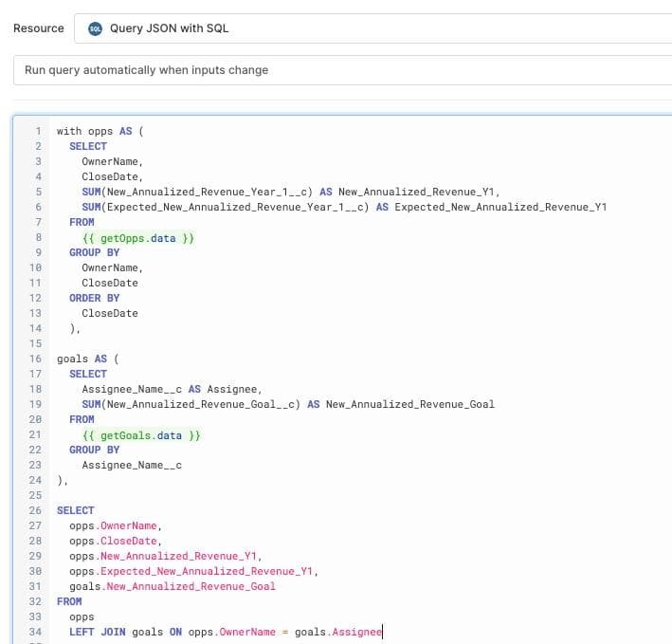Click opps.OwnerName in the final SELECT
This screenshot has width=672, height=644.
(x=116, y=525)
